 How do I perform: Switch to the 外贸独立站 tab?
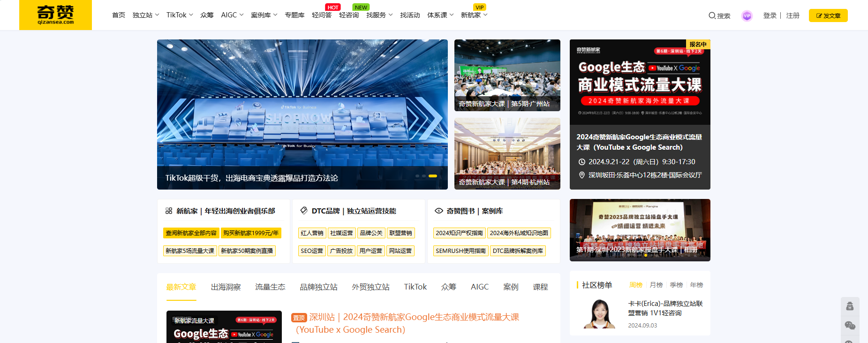[370, 287]
